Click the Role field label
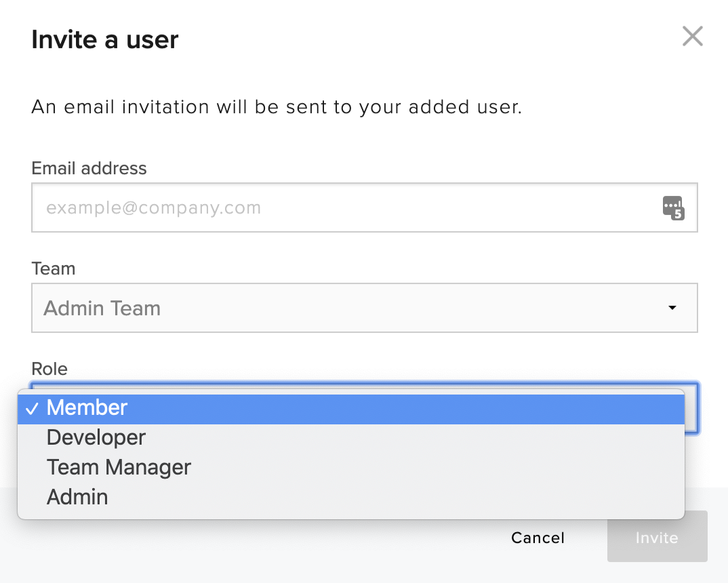The image size is (728, 583). tap(49, 369)
